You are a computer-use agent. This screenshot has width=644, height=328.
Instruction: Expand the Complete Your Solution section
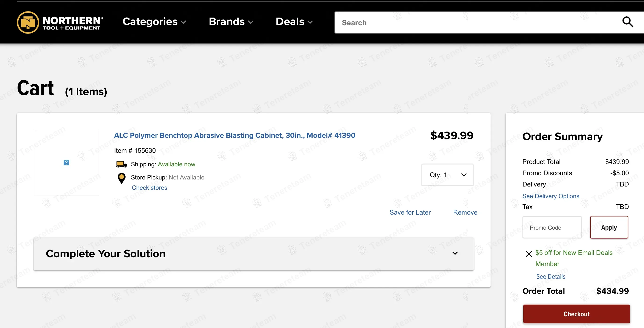[253, 254]
